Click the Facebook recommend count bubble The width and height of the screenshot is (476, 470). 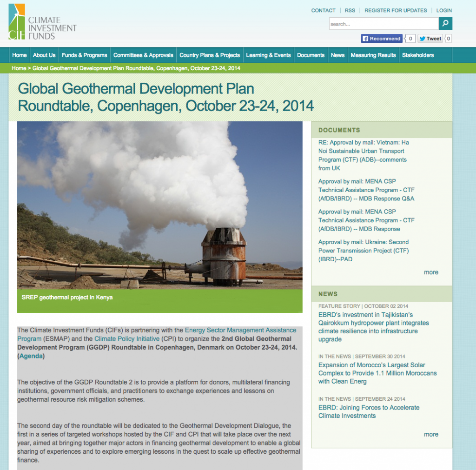[x=410, y=39]
